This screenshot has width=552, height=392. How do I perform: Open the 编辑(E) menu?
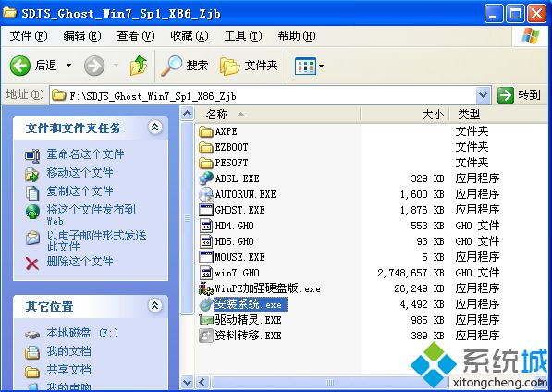coord(82,35)
